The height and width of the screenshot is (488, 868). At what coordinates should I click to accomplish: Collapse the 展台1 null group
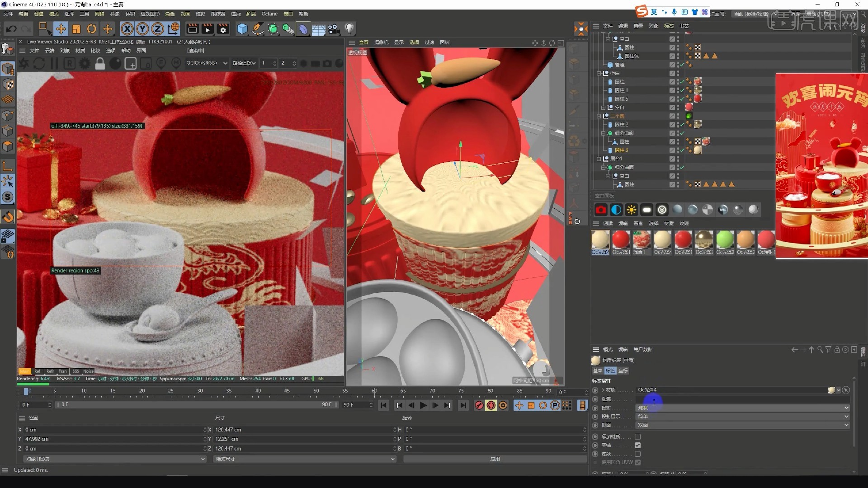pos(599,159)
